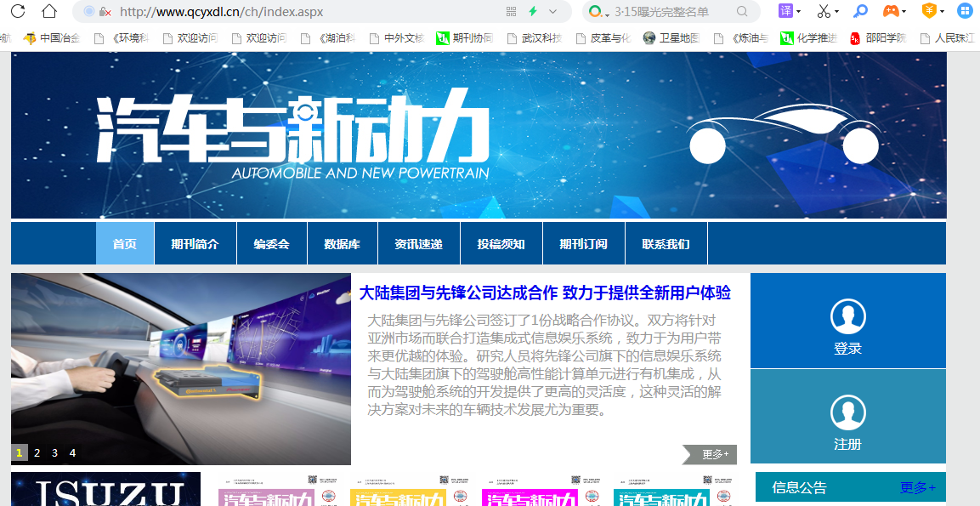The width and height of the screenshot is (980, 506).
Task: Expand the address bar dropdown arrow
Action: pyautogui.click(x=553, y=12)
